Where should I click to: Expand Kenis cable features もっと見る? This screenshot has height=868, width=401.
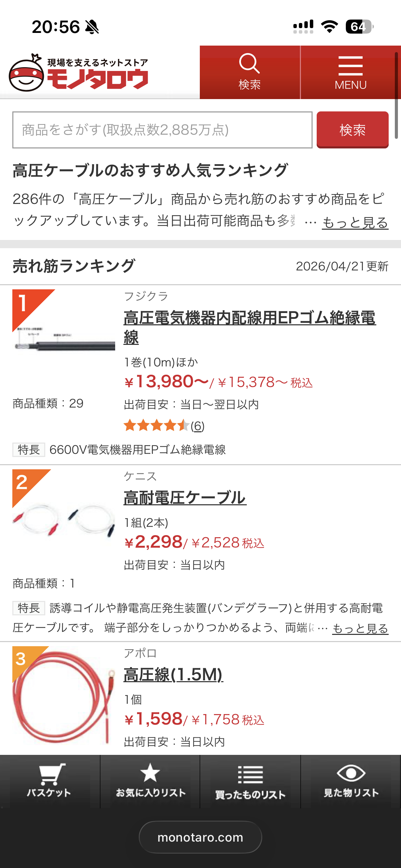point(360,628)
